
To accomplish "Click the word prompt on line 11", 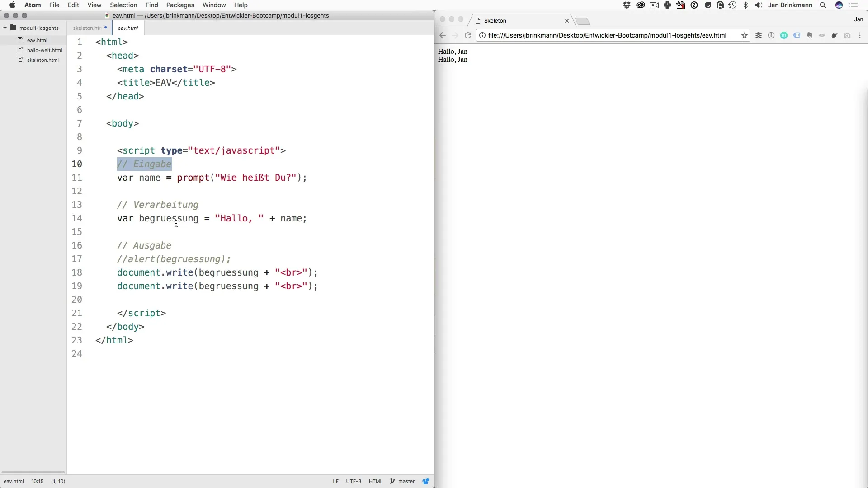I will [193, 178].
